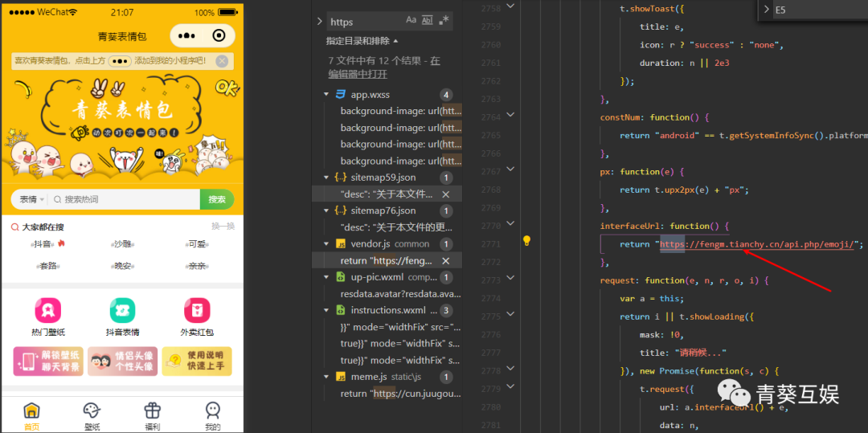
Task: Select the 可爱 hot search tag
Action: 197,244
